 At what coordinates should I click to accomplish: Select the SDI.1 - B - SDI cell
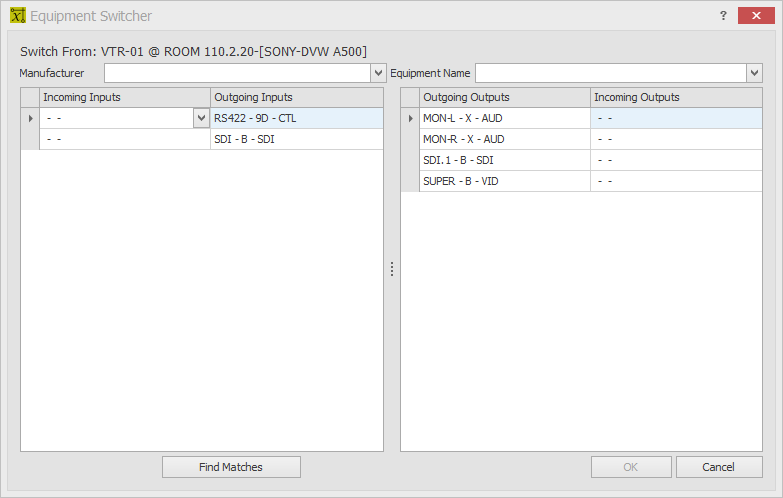[x=505, y=160]
